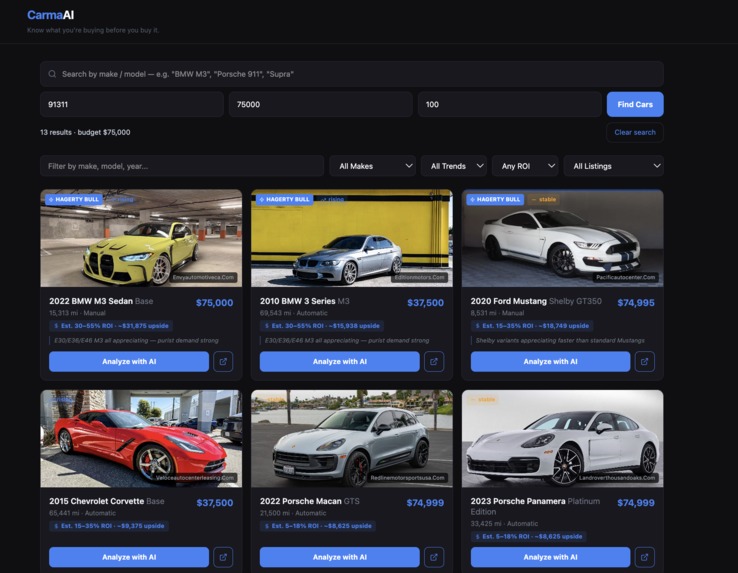Analyze the 2010 BMW 3 Series with AI
This screenshot has height=573, width=738.
click(x=340, y=362)
